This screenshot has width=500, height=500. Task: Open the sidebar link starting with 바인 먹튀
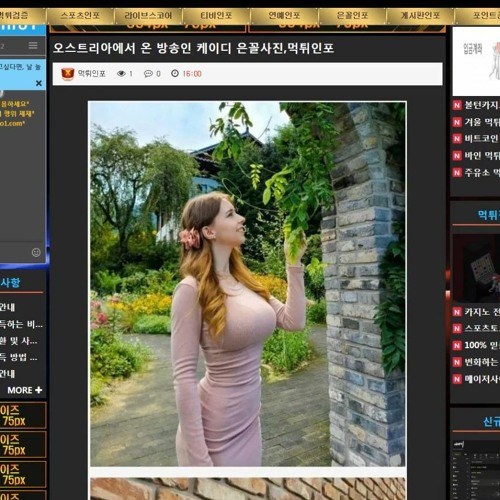click(x=482, y=156)
